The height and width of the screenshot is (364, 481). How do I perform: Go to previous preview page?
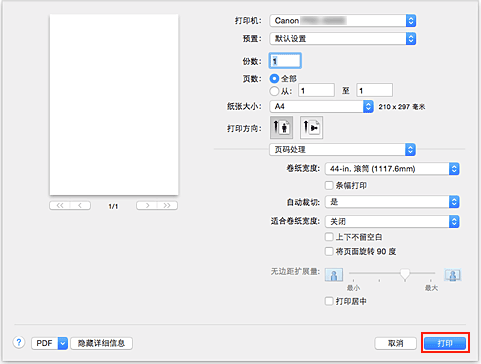coord(80,205)
